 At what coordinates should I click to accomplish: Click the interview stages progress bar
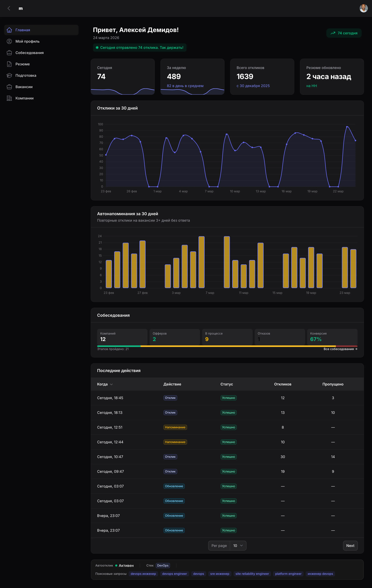(x=227, y=346)
